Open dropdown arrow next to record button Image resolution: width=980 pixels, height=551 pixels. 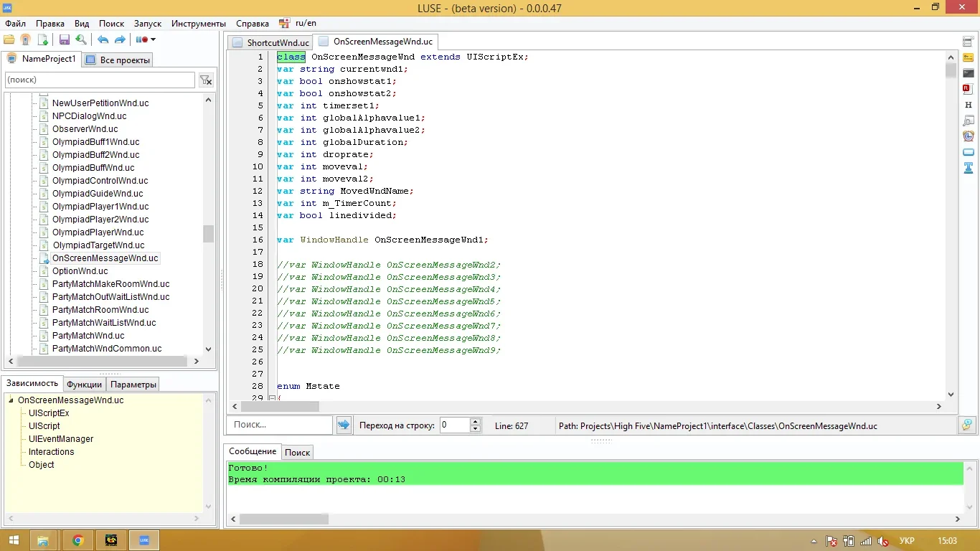(153, 40)
